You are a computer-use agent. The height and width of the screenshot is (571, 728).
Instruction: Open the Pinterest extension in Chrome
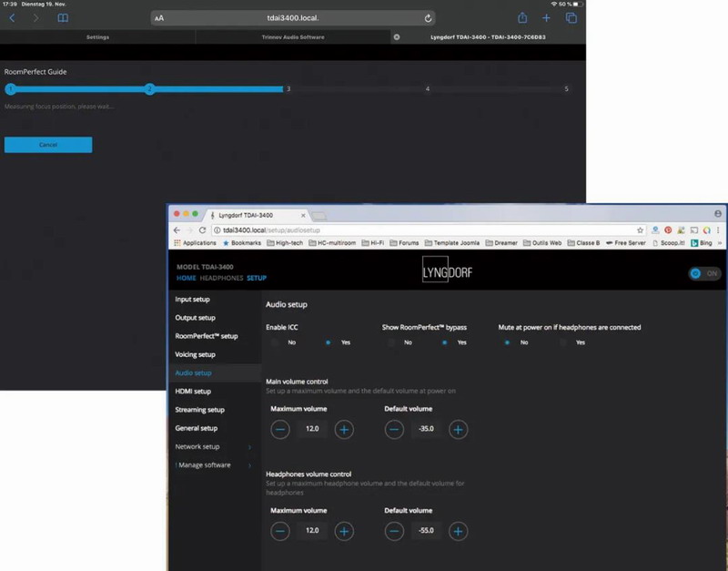point(668,230)
